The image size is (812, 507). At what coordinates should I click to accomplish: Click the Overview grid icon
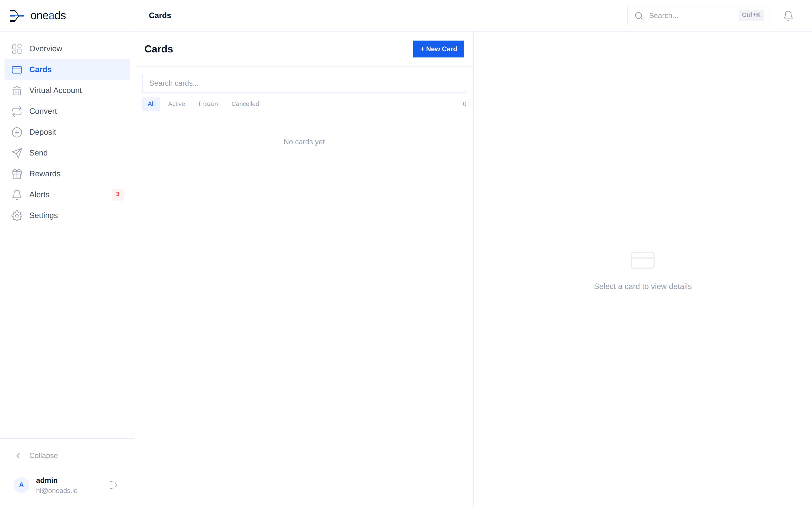17,49
